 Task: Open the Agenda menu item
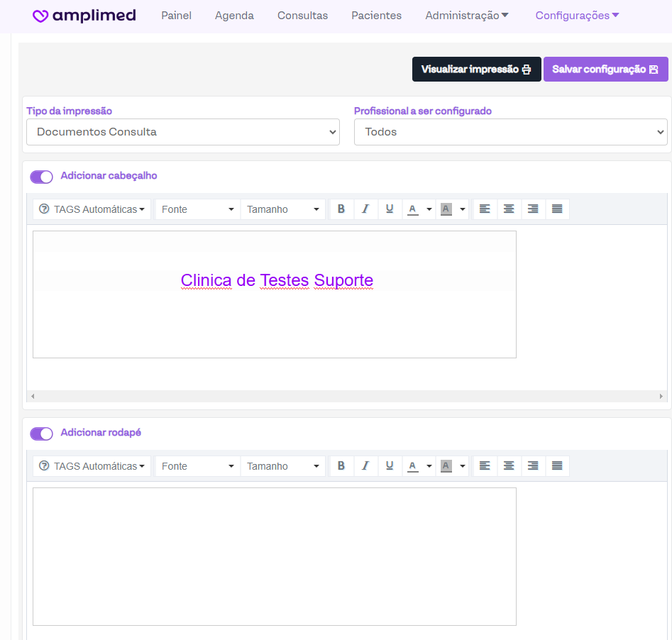(x=234, y=16)
